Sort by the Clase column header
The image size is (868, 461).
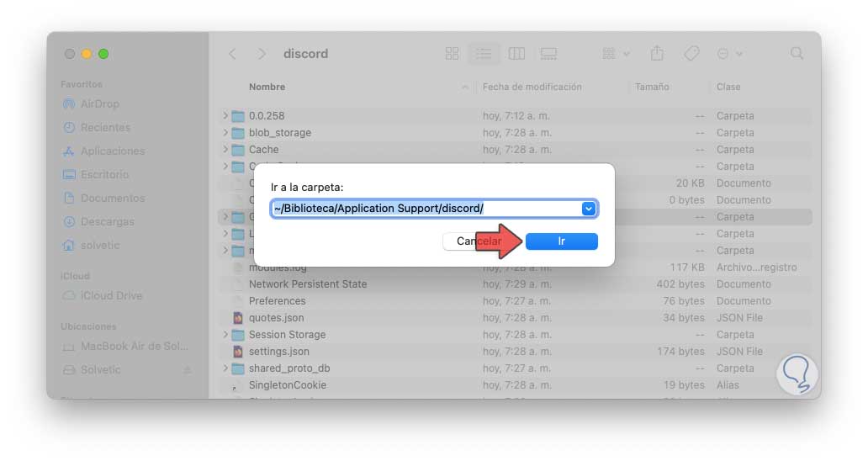[728, 87]
